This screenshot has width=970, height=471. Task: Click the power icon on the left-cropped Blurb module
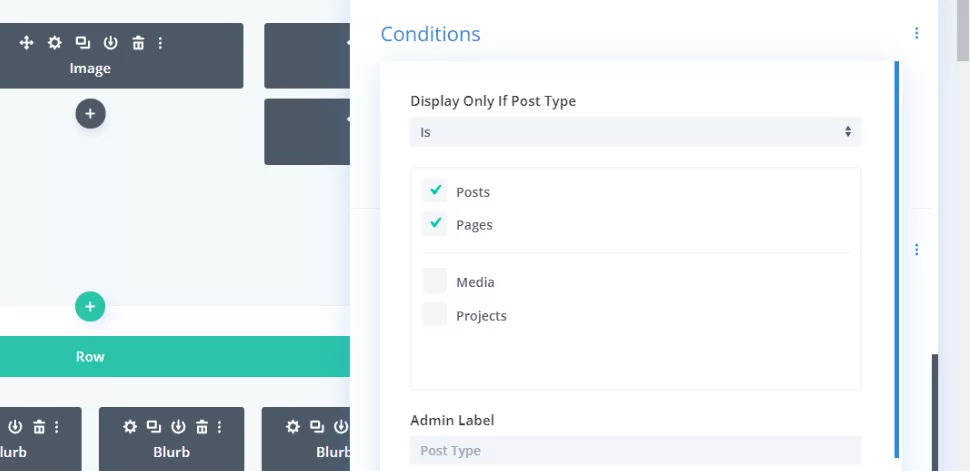point(15,426)
